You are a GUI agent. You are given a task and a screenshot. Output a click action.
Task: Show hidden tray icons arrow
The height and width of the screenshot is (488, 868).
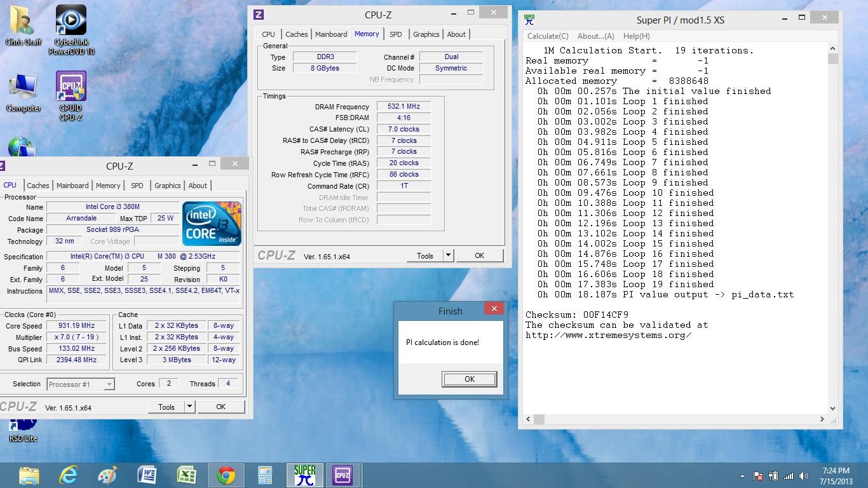(742, 476)
